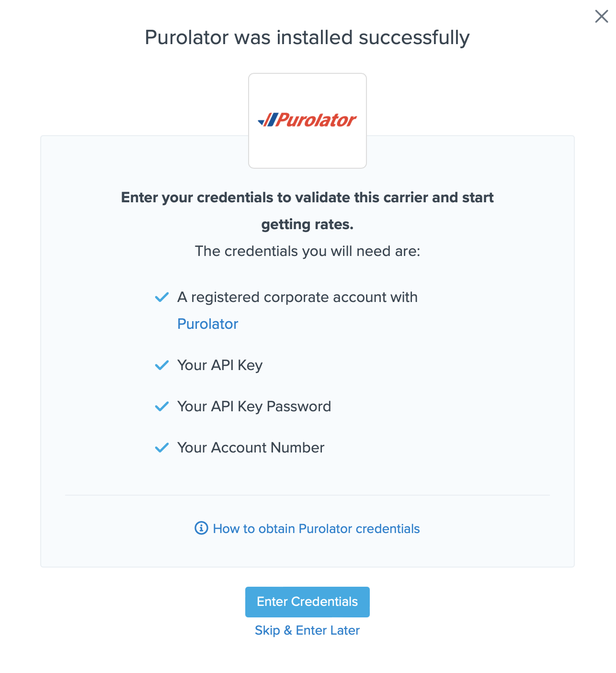This screenshot has height=673, width=616.
Task: Click the horizontal divider above help link
Action: point(307,495)
